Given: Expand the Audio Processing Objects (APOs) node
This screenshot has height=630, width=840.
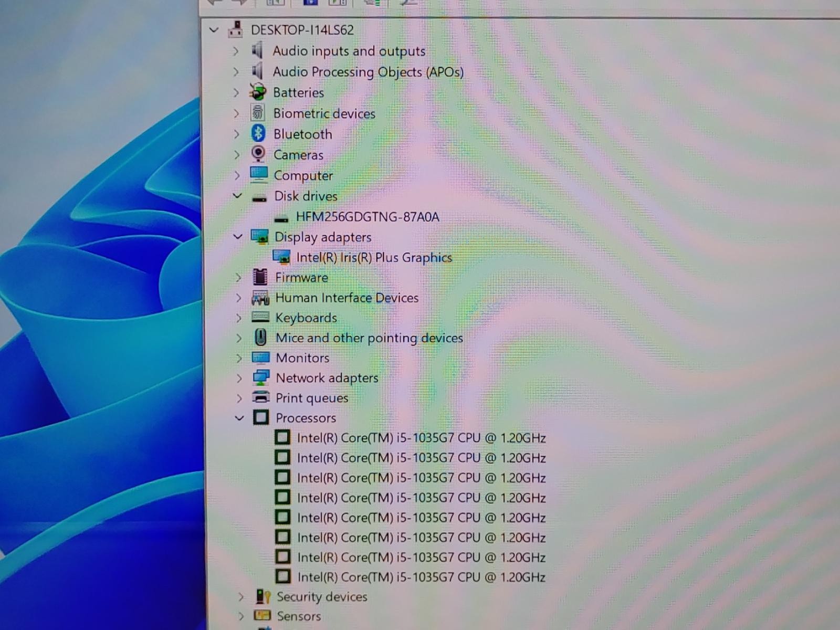Looking at the screenshot, I should tap(236, 71).
